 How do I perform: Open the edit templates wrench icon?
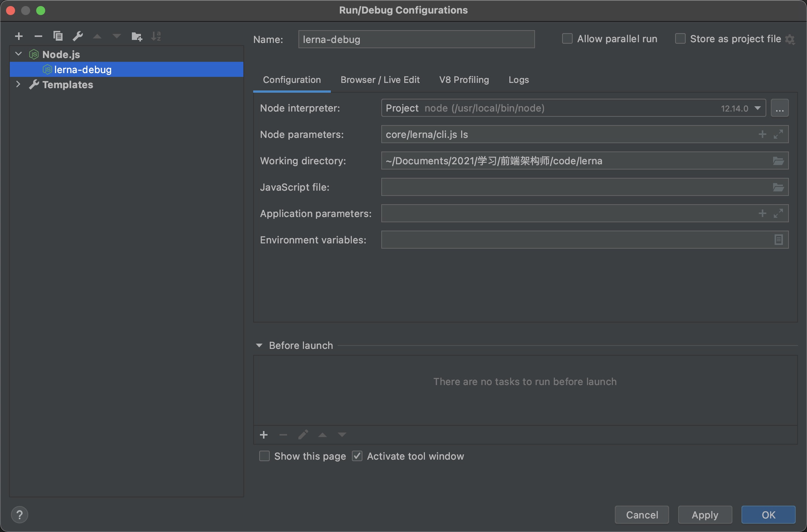[78, 36]
